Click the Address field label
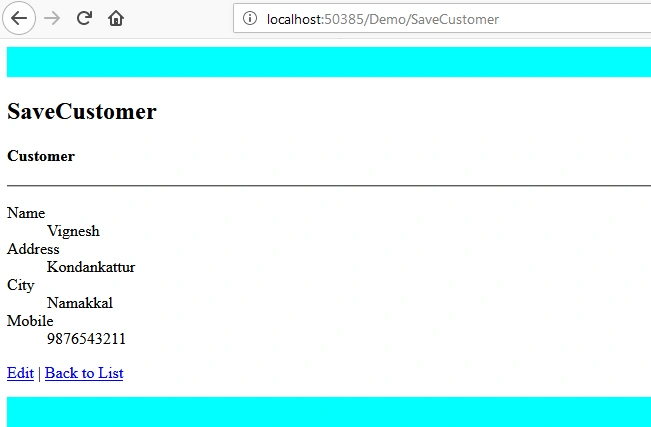Viewport: 651px width, 427px height. tap(33, 249)
